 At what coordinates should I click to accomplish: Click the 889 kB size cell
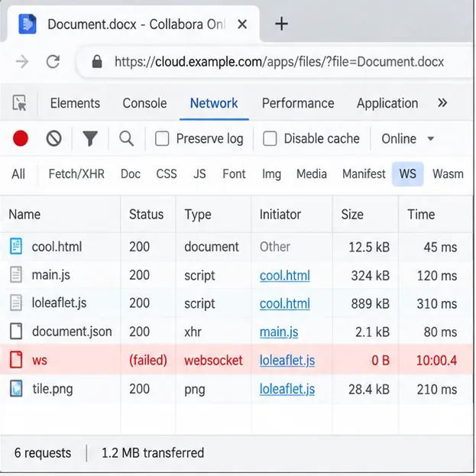(x=371, y=303)
